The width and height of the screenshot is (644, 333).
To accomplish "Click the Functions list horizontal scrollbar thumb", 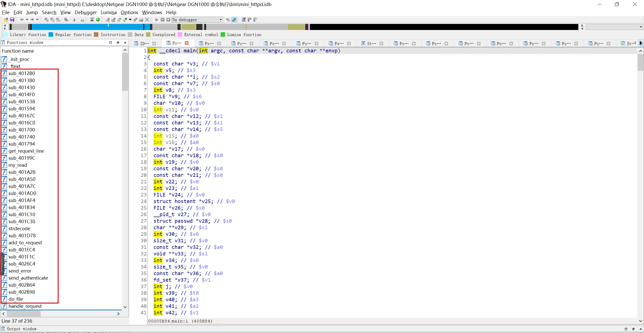I will pos(24,314).
